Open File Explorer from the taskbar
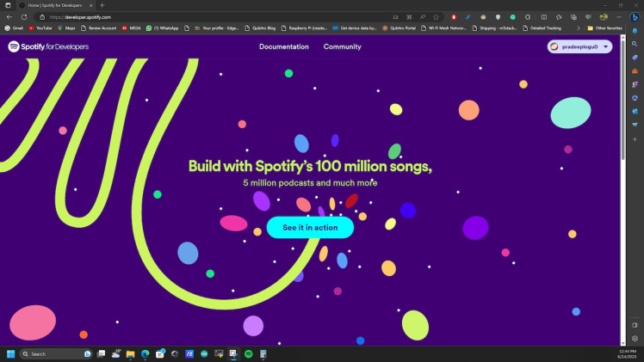The image size is (644, 362). click(x=130, y=353)
